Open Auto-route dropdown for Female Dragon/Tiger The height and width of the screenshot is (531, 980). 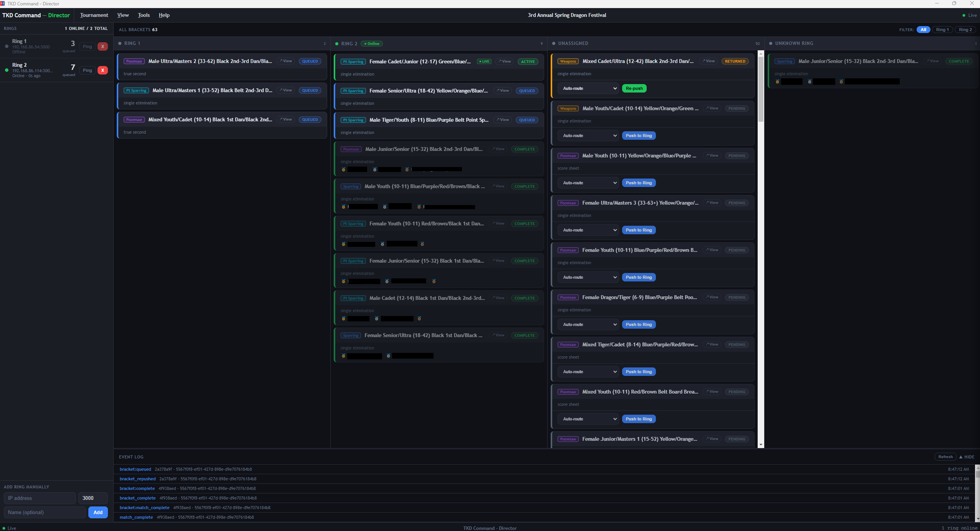coord(588,324)
